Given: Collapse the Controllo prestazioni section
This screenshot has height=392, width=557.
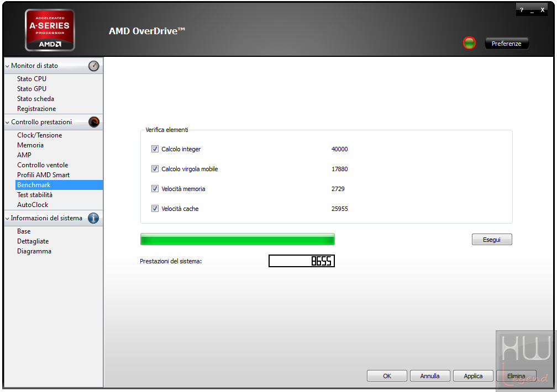Looking at the screenshot, I should [x=7, y=122].
